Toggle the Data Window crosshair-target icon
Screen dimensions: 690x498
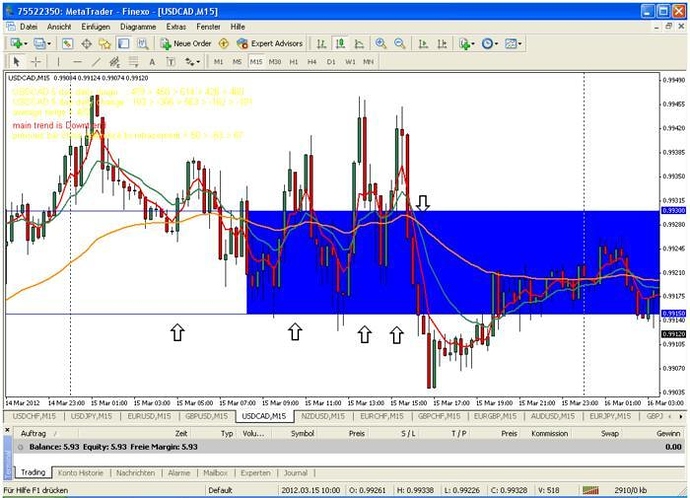coord(86,44)
